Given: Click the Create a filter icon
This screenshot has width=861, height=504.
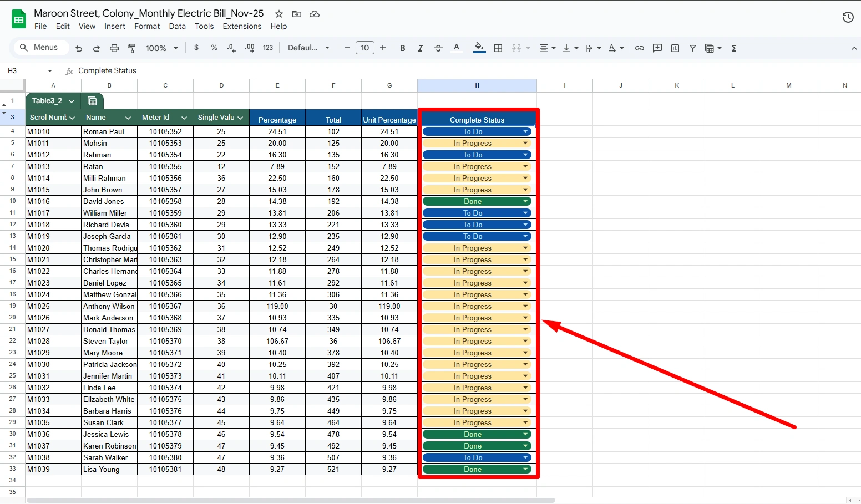Looking at the screenshot, I should tap(693, 48).
